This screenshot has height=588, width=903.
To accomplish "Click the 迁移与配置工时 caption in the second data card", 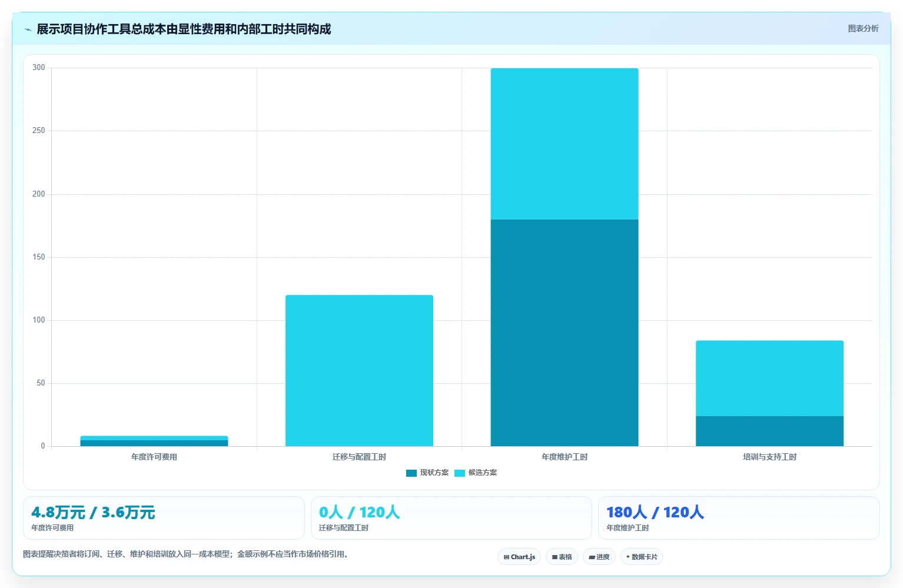I will 344,528.
